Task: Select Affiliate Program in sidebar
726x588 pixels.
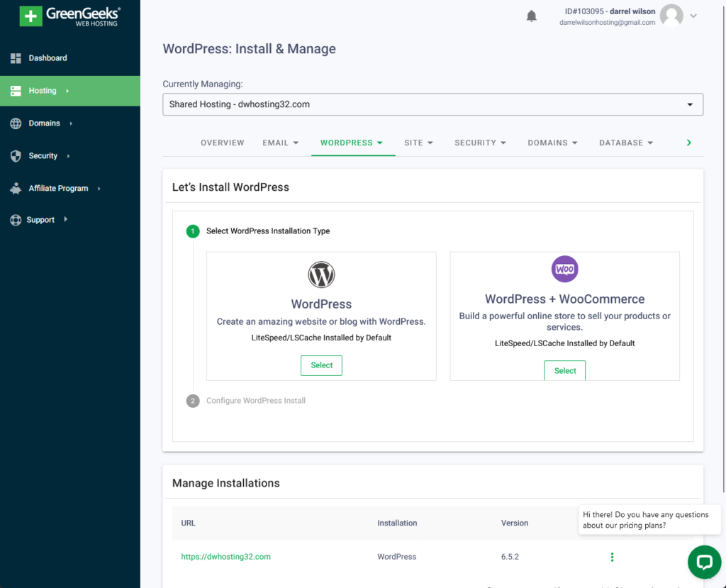Action: pos(58,188)
